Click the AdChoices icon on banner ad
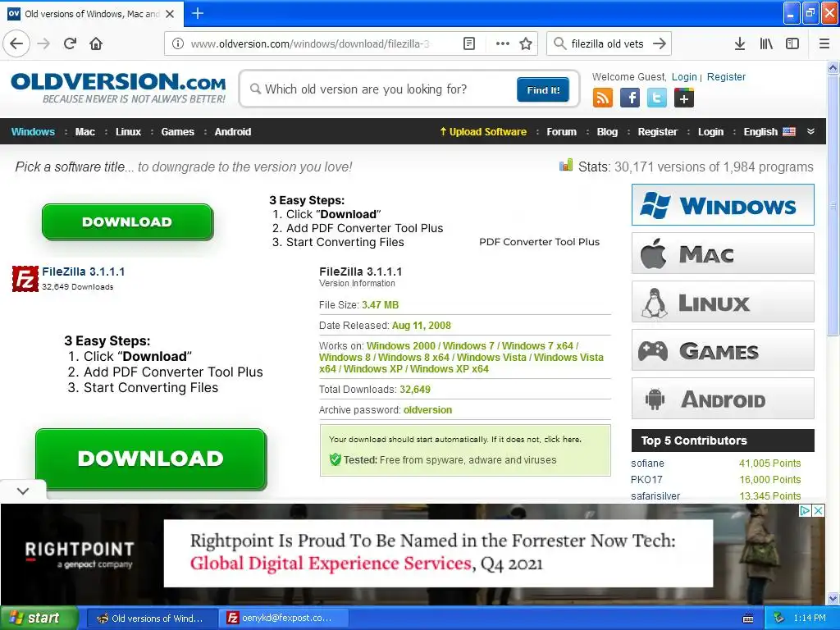 tap(805, 510)
